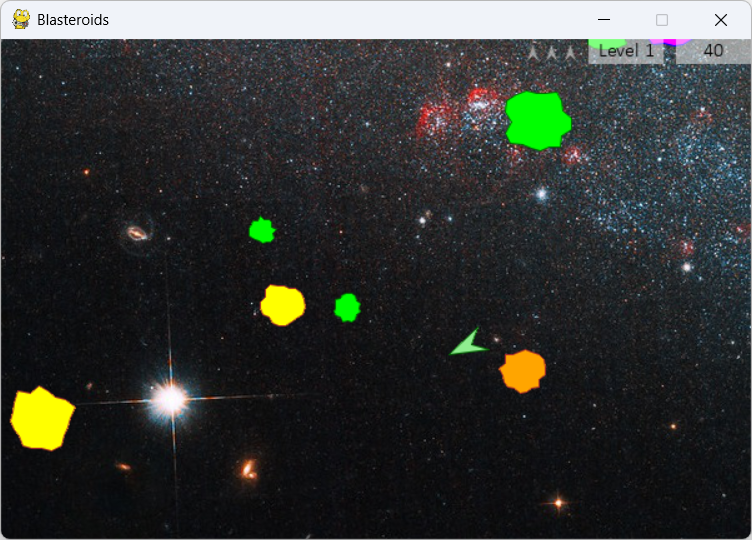Close the Blasteroids game window
The width and height of the screenshot is (752, 540).
coord(720,20)
